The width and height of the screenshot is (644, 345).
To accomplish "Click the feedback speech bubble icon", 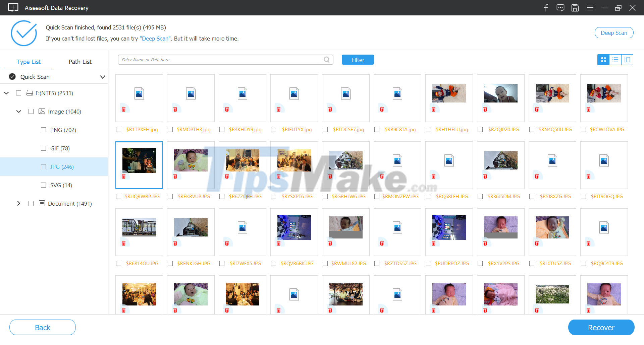I will [560, 7].
